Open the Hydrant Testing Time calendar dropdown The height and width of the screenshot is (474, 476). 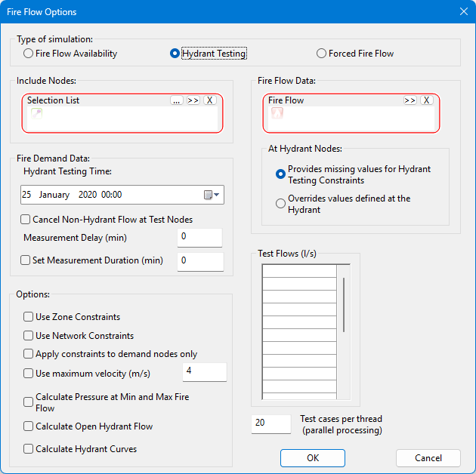coord(212,195)
